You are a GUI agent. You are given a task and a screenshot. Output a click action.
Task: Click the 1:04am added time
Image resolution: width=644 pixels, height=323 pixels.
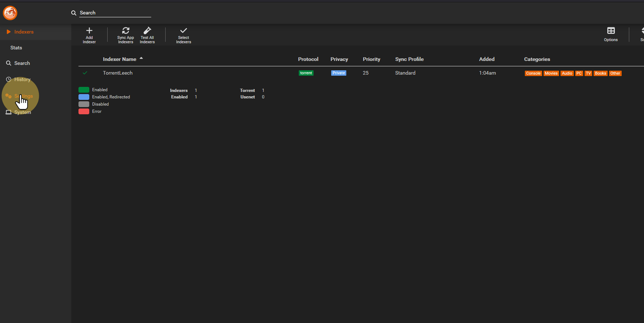coord(487,73)
